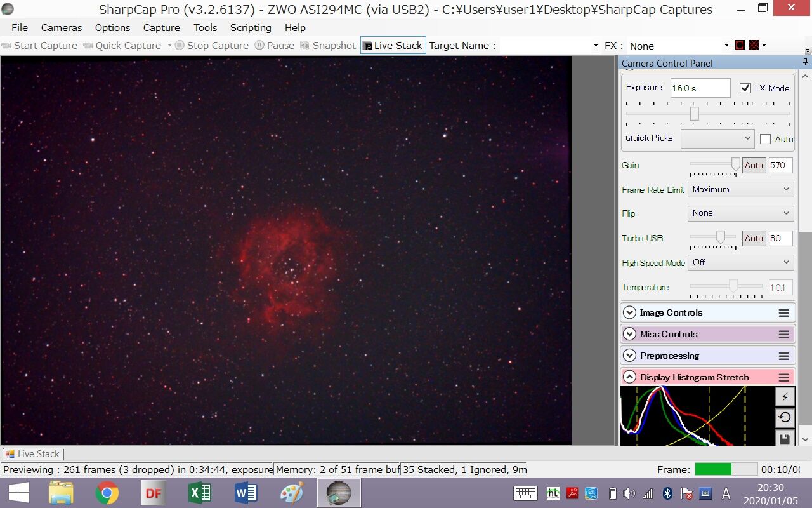This screenshot has width=812, height=508.
Task: Expand the Image Controls section
Action: (x=629, y=312)
